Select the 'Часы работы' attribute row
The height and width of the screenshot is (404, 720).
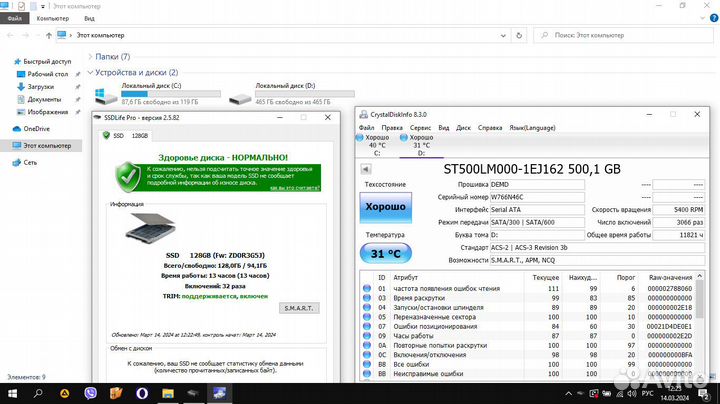528,336
